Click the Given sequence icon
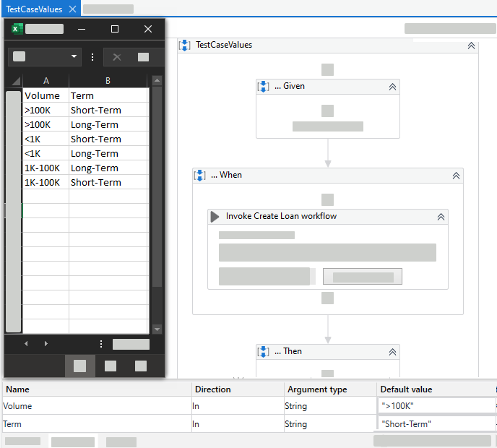497x448 pixels. click(264, 86)
